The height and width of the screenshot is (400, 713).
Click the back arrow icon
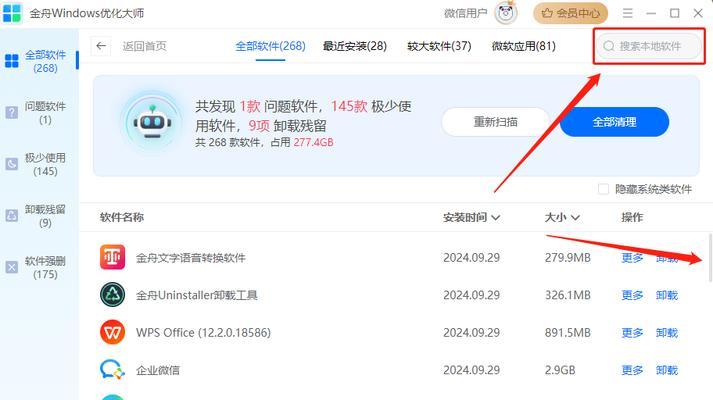[101, 46]
